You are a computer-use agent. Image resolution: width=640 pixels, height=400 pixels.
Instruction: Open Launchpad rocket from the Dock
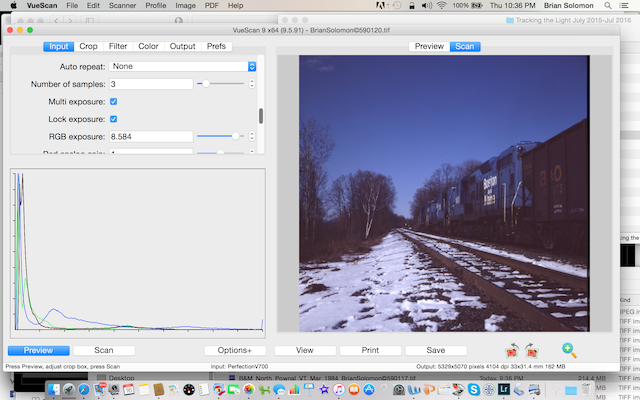pos(69,390)
